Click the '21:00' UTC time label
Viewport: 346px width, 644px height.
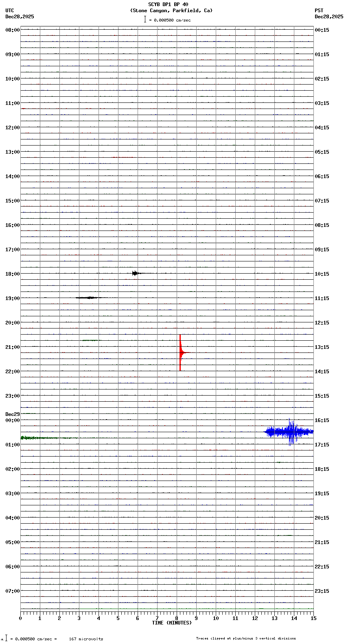tap(13, 347)
